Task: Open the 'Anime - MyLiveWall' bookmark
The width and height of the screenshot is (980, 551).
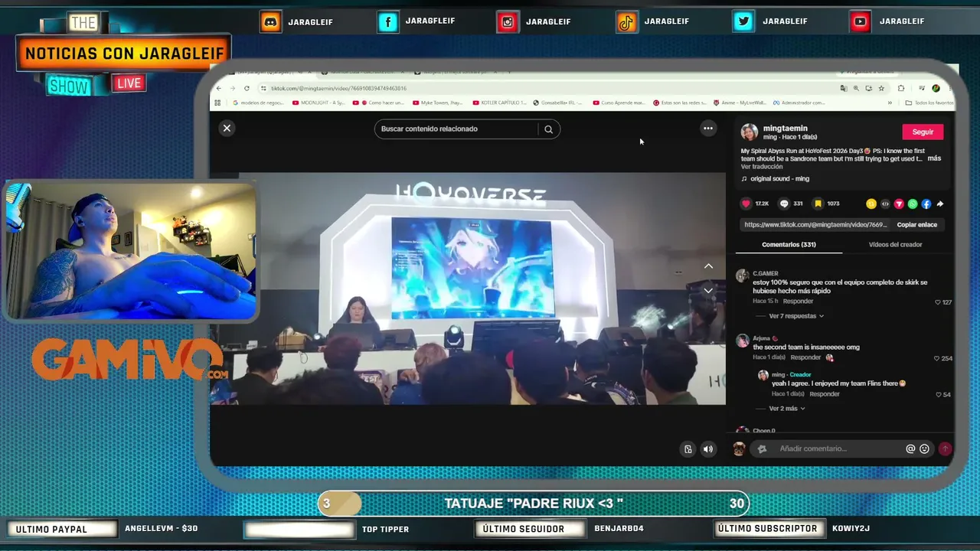Action: (740, 103)
